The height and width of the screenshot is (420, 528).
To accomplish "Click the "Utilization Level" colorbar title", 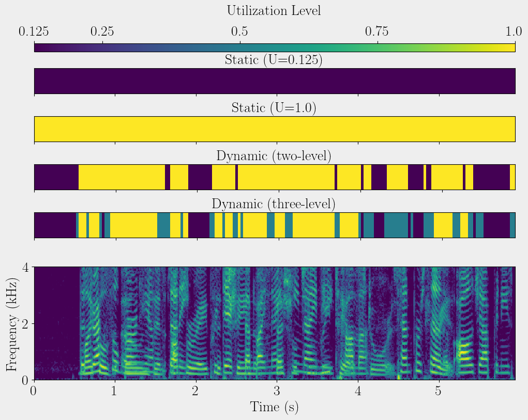I will pyautogui.click(x=274, y=11).
